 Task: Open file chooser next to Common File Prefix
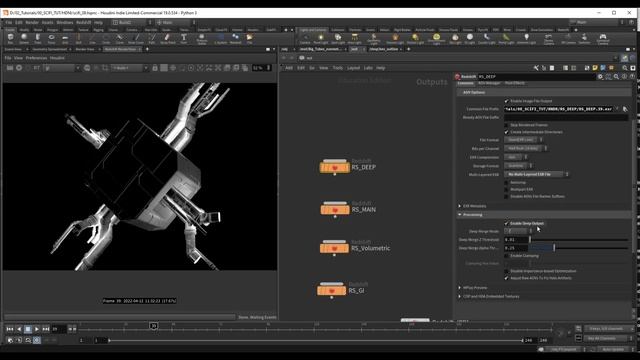click(x=625, y=109)
